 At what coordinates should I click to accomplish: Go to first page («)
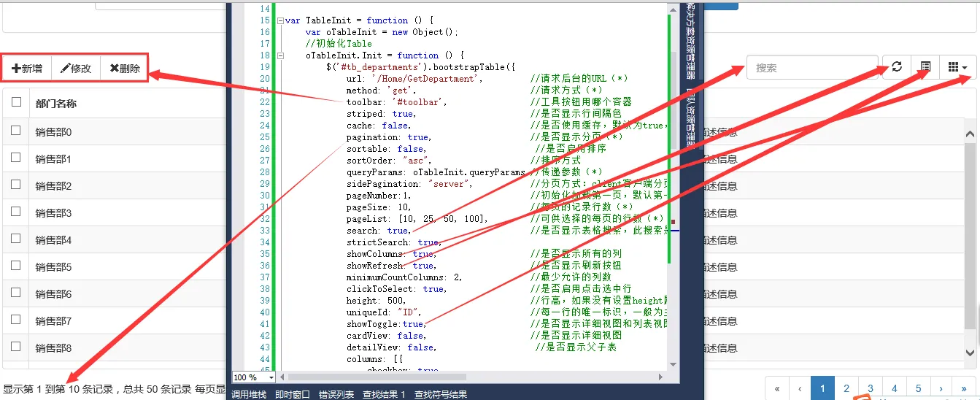pyautogui.click(x=777, y=389)
